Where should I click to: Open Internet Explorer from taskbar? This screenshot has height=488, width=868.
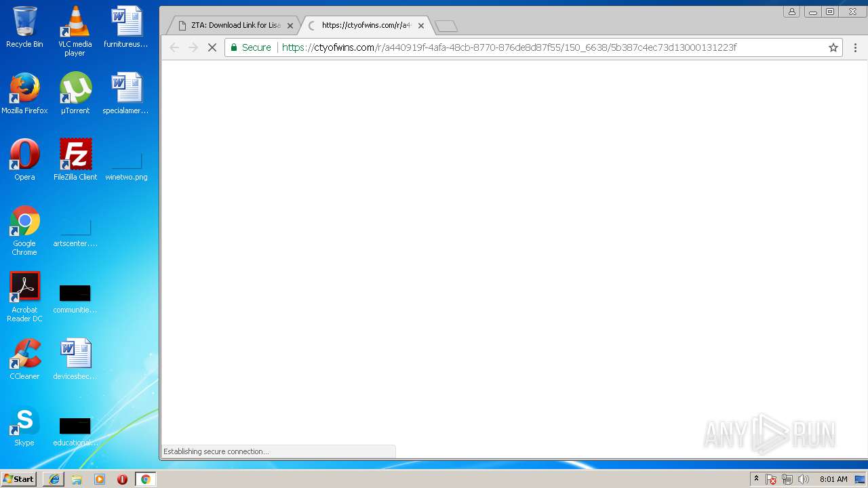click(x=54, y=479)
